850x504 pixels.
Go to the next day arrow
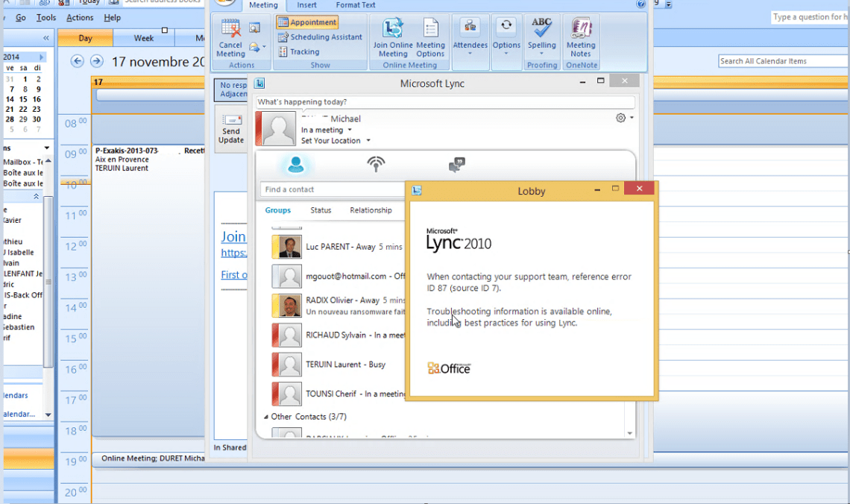[96, 61]
